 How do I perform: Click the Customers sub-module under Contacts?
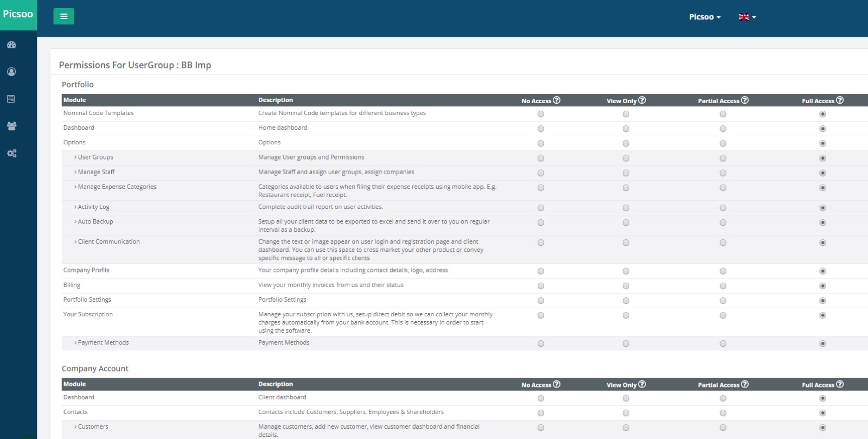pyautogui.click(x=93, y=427)
